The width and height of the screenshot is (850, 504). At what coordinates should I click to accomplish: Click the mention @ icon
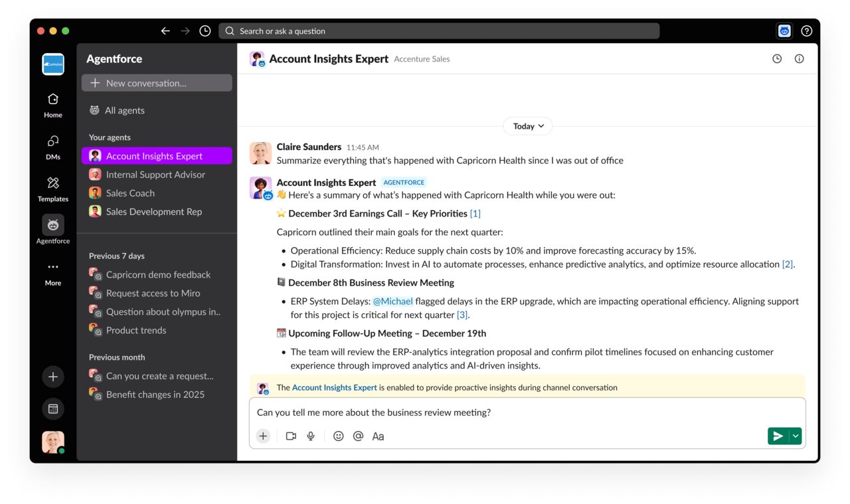pyautogui.click(x=358, y=436)
